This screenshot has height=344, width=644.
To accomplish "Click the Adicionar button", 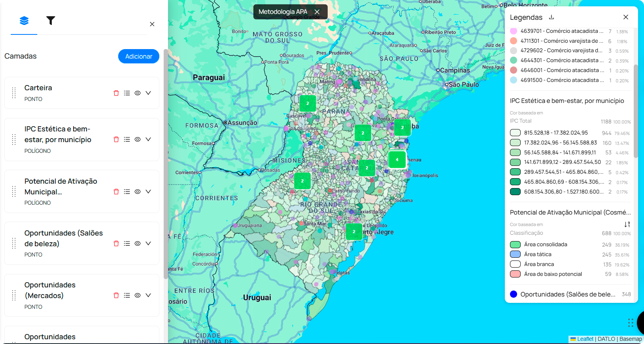I will coord(138,56).
